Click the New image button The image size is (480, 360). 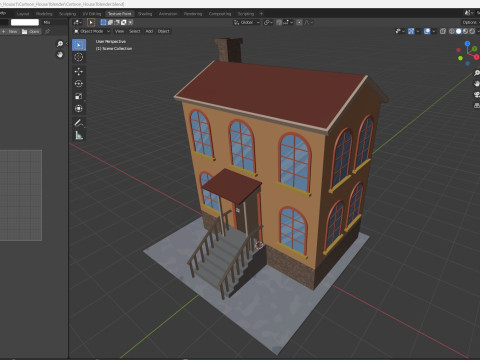click(x=10, y=31)
